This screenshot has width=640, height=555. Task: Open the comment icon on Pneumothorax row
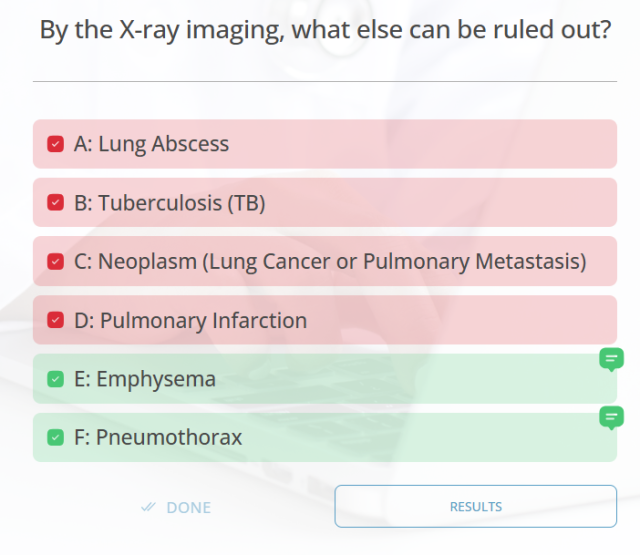[x=611, y=417]
